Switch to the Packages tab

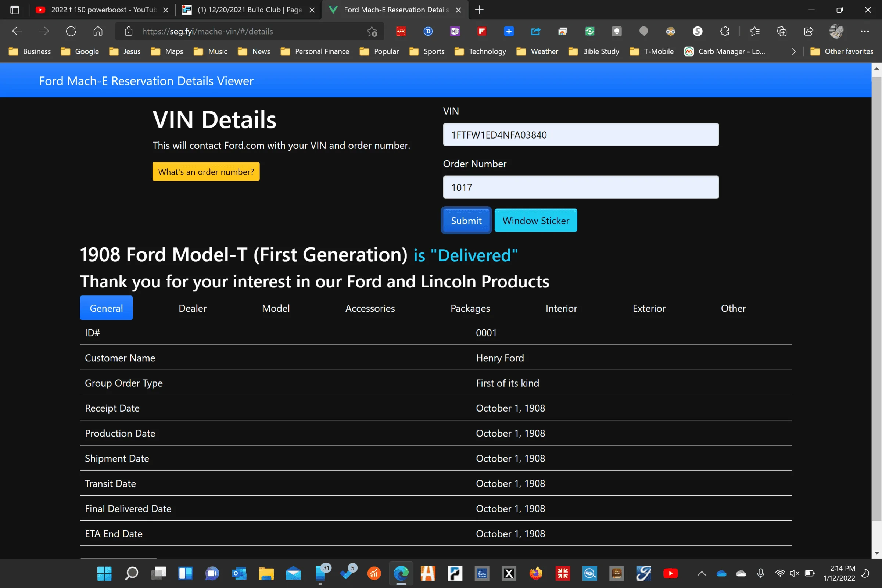coord(470,308)
